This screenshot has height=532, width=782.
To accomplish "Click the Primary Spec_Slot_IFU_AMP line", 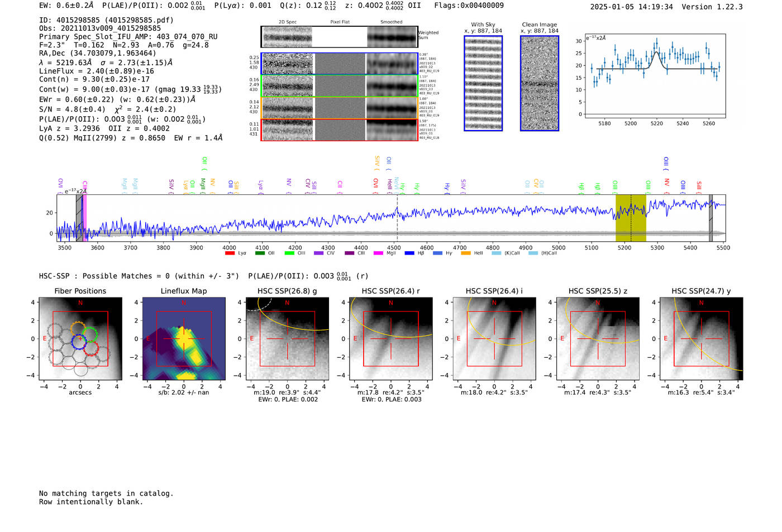I will tap(128, 37).
